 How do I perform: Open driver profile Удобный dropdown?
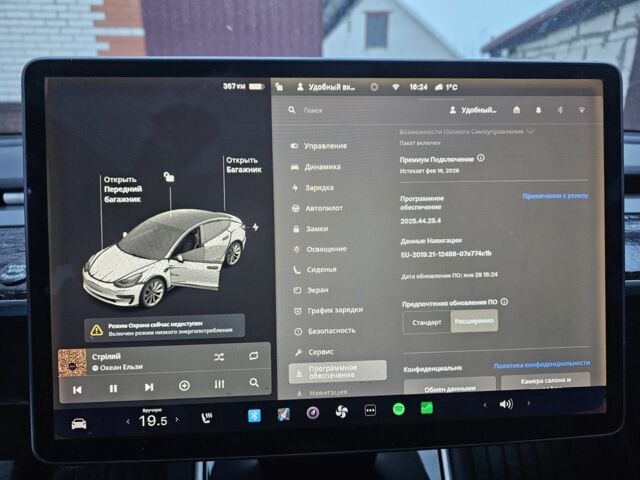[472, 110]
